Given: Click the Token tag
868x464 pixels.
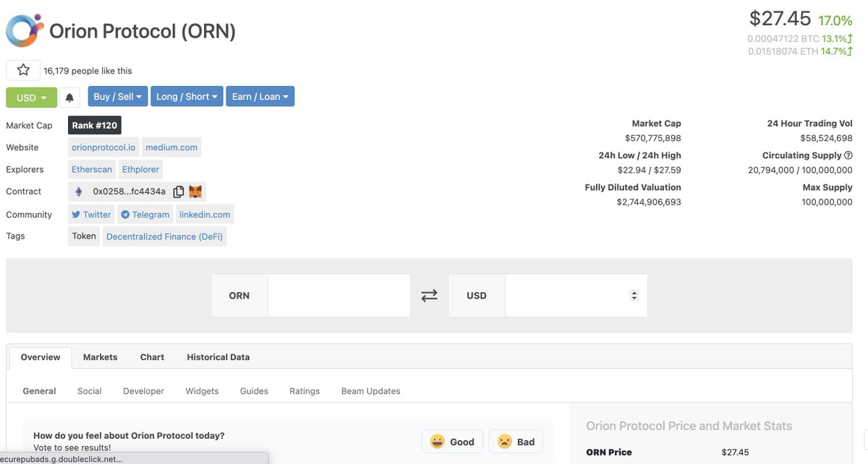Looking at the screenshot, I should (84, 236).
